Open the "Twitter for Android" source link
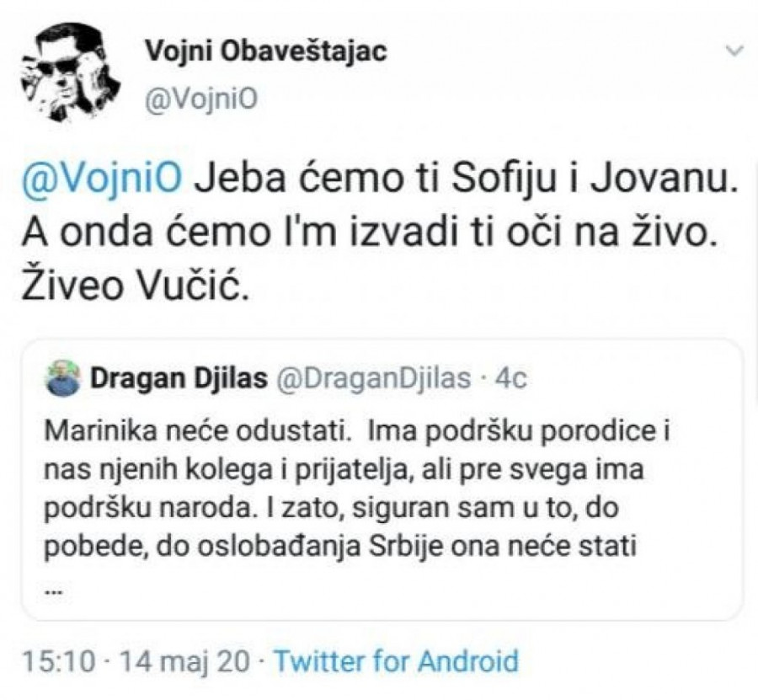Image resolution: width=758 pixels, height=700 pixels. [396, 660]
